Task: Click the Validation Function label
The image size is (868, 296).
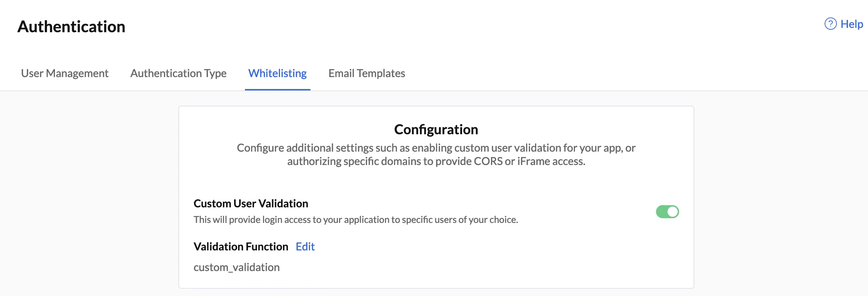Action: (x=241, y=247)
